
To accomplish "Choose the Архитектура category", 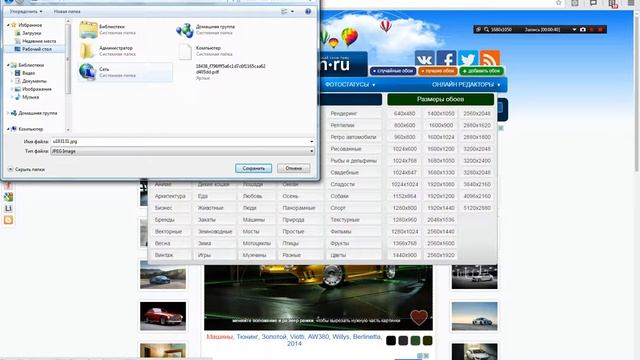I will [171, 196].
